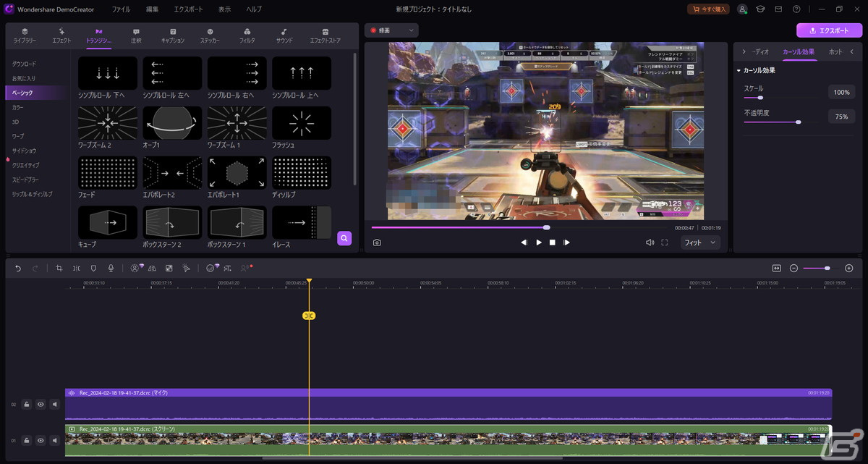Toggle lock on track 01
The height and width of the screenshot is (464, 868).
pyautogui.click(x=26, y=439)
